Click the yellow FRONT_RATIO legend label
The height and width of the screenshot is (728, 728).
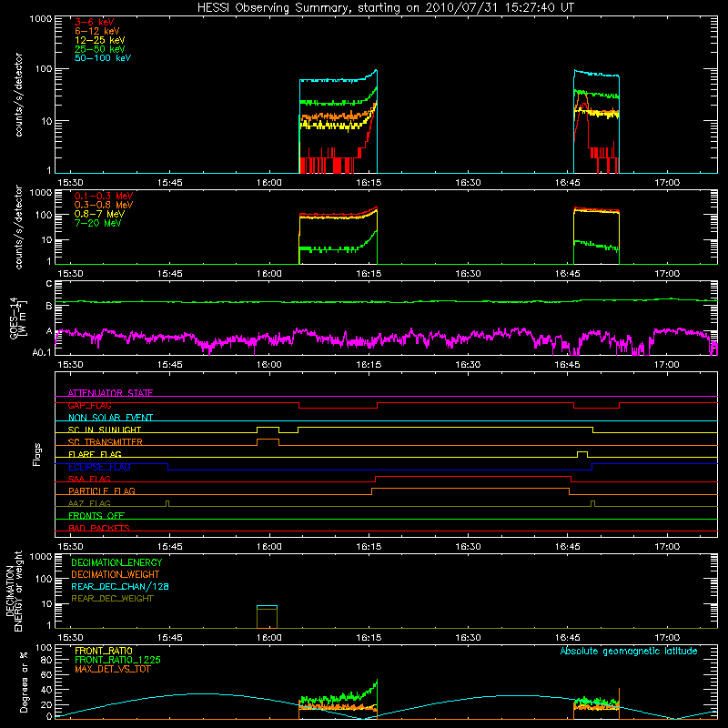pyautogui.click(x=104, y=651)
